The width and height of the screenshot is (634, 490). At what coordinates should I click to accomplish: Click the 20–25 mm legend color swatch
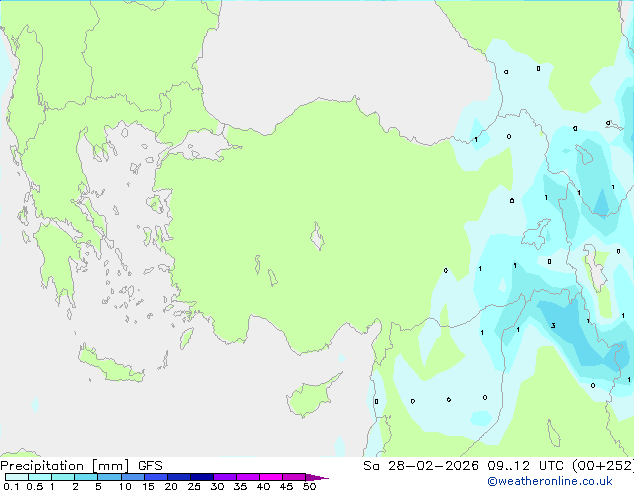pyautogui.click(x=179, y=477)
